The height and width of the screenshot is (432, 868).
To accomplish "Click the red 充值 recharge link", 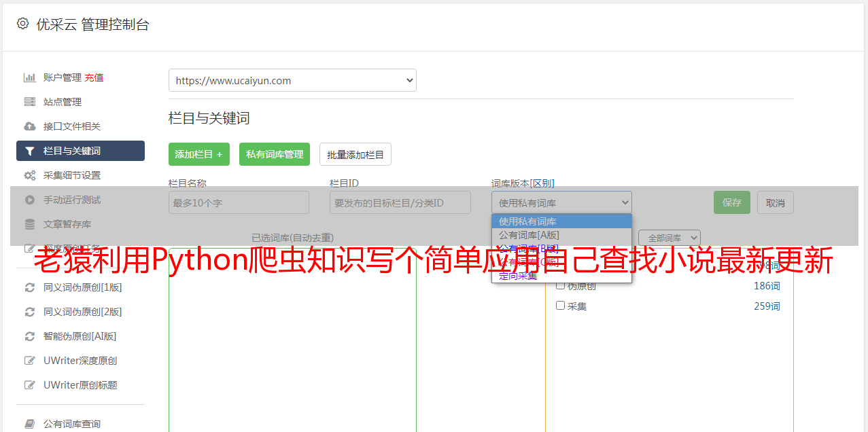I will point(94,77).
